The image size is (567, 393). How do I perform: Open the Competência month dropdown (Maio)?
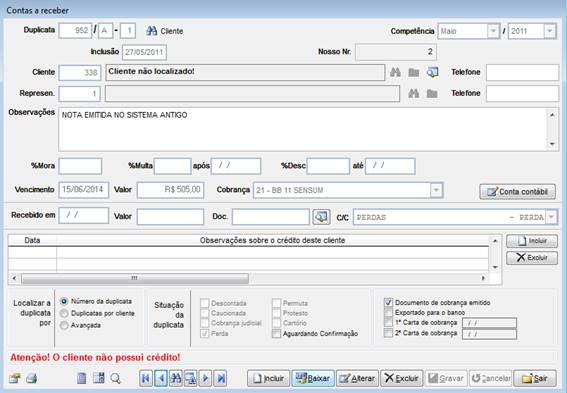493,31
